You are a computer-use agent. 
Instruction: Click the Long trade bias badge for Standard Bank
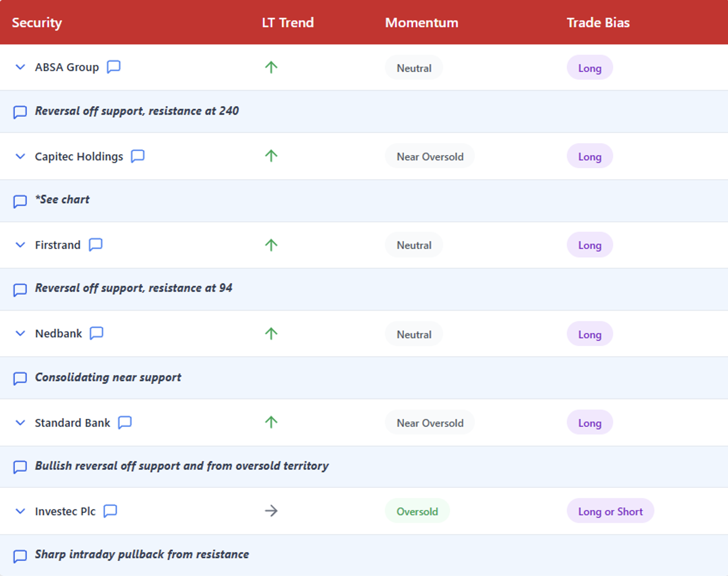pyautogui.click(x=590, y=423)
